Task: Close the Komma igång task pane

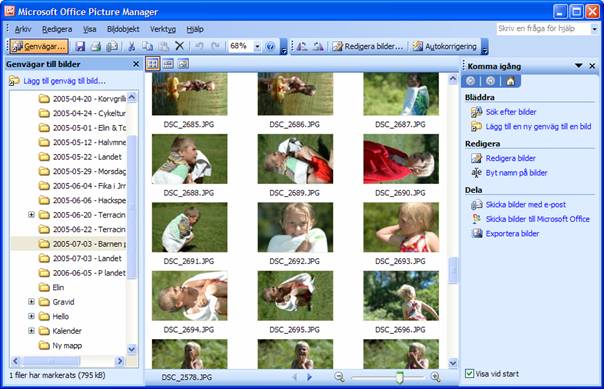Action: (x=592, y=66)
